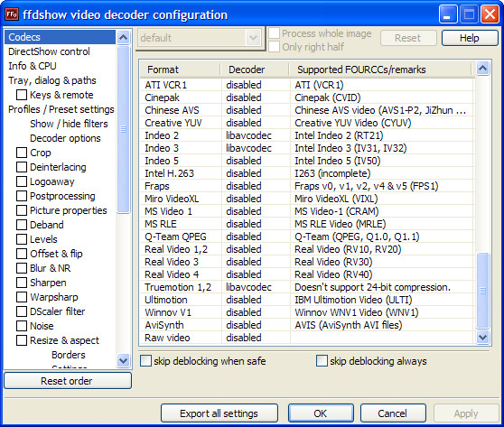This screenshot has width=504, height=427.
Task: Toggle the Crop filter checkbox
Action: [22, 153]
